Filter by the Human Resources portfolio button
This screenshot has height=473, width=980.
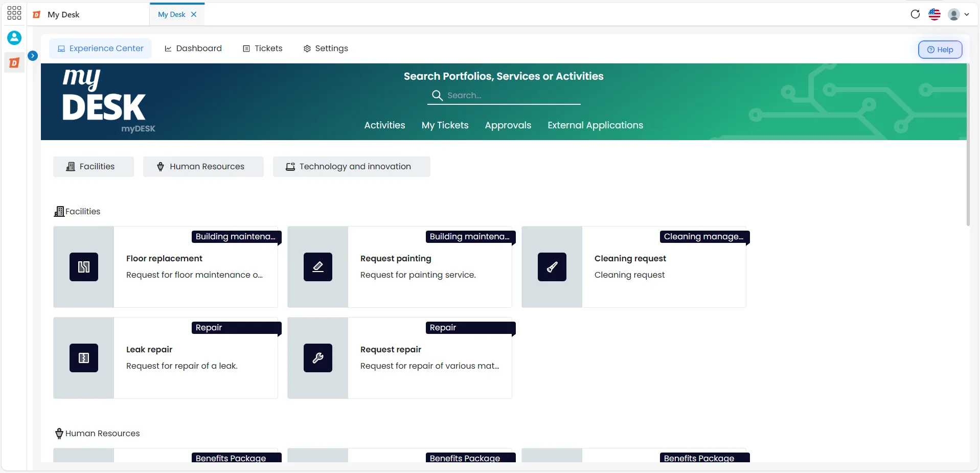click(203, 167)
